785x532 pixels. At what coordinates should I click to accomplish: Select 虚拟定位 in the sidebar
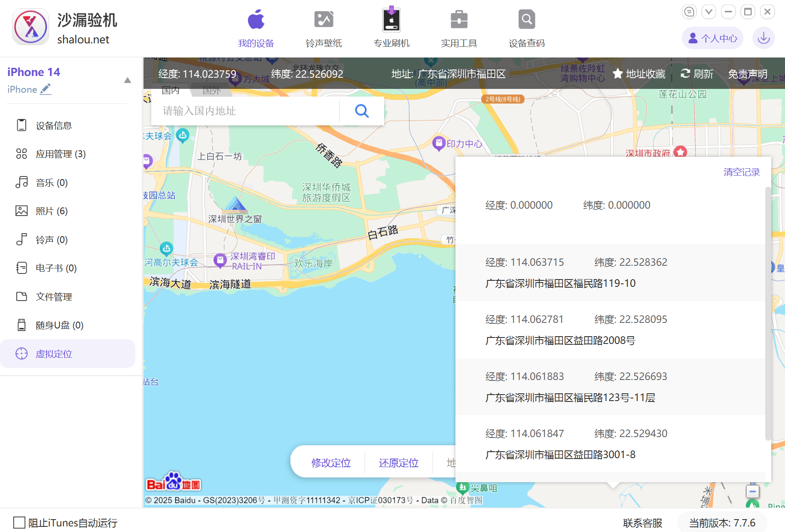point(54,353)
